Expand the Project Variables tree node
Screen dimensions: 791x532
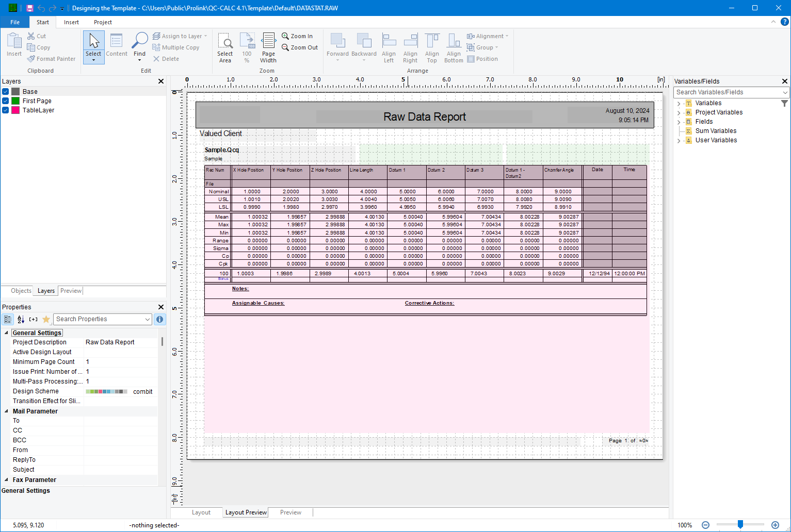pyautogui.click(x=679, y=112)
